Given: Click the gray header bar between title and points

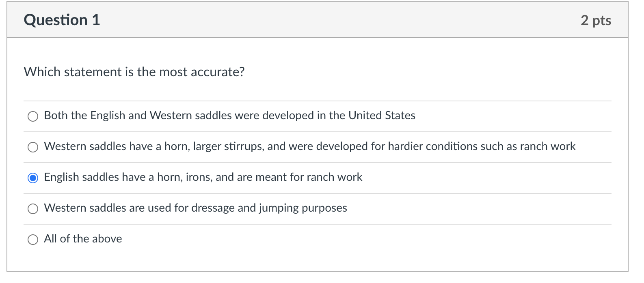Looking at the screenshot, I should point(325,20).
